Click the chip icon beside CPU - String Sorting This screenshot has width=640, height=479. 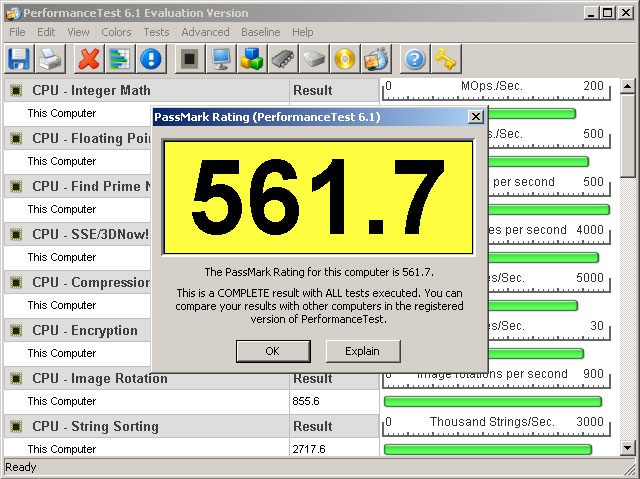coord(16,426)
